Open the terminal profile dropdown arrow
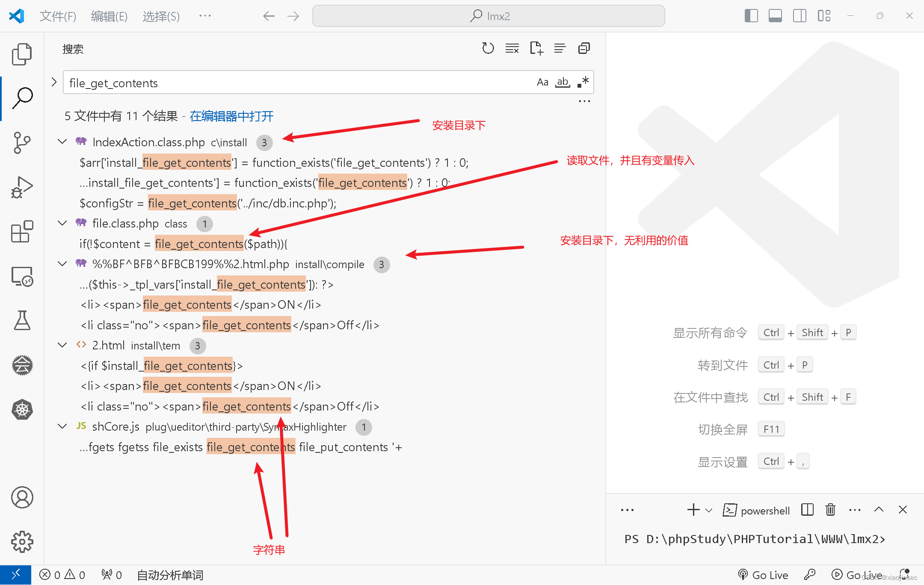The image size is (924, 585). (708, 510)
